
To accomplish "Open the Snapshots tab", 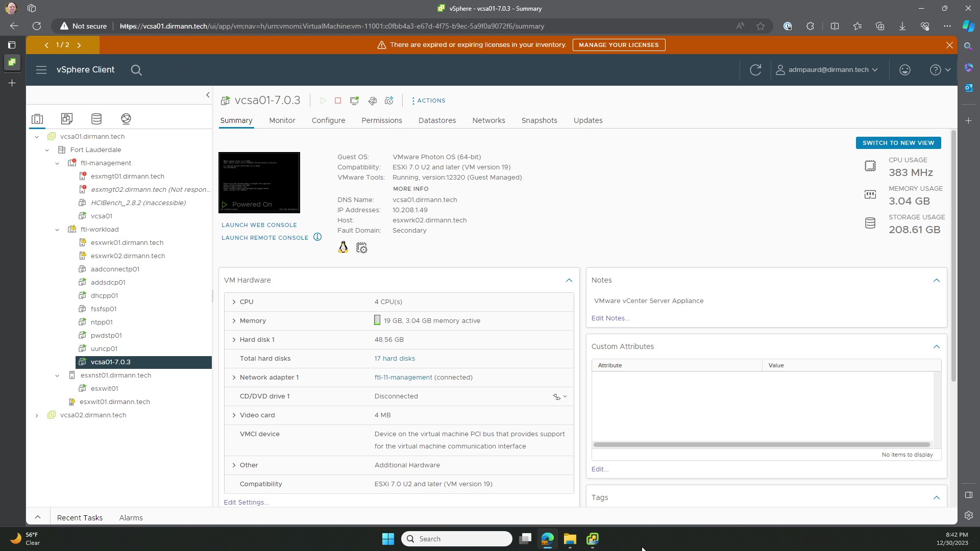I will pos(540,121).
